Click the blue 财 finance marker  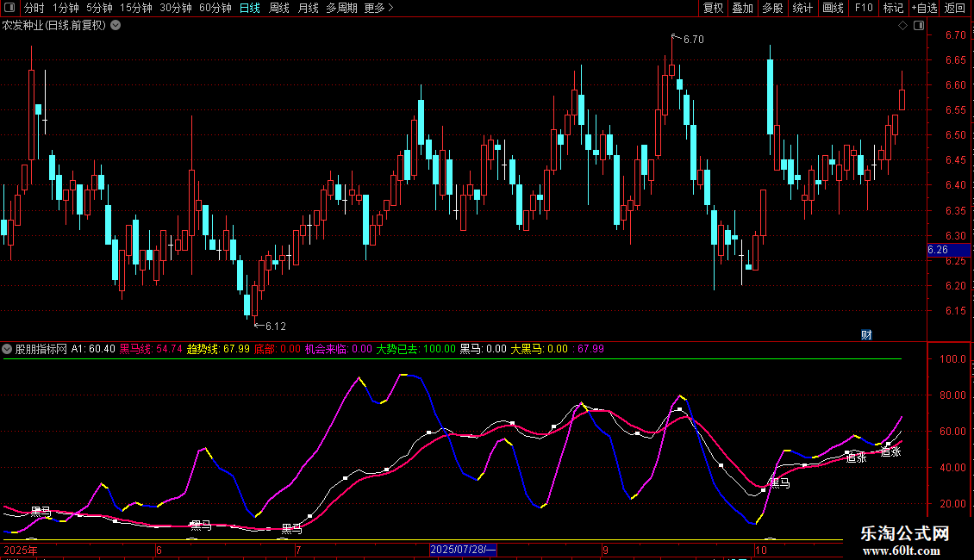[x=866, y=334]
